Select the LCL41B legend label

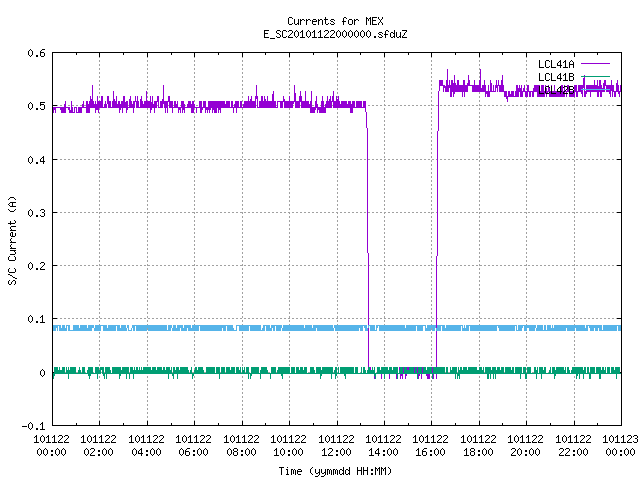coord(556,77)
